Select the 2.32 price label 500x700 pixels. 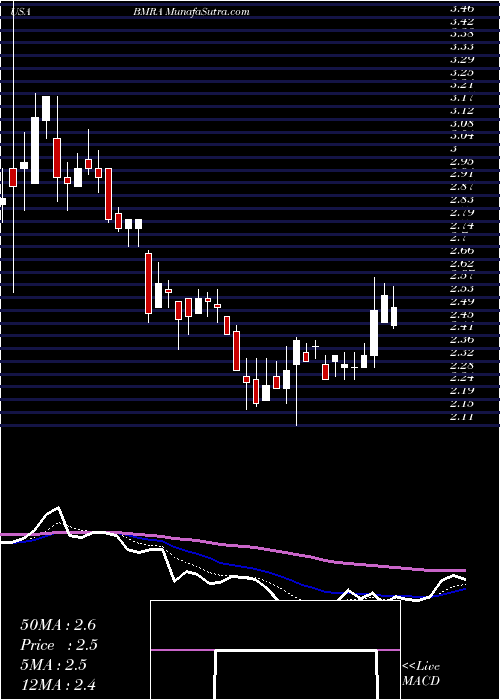pyautogui.click(x=461, y=353)
